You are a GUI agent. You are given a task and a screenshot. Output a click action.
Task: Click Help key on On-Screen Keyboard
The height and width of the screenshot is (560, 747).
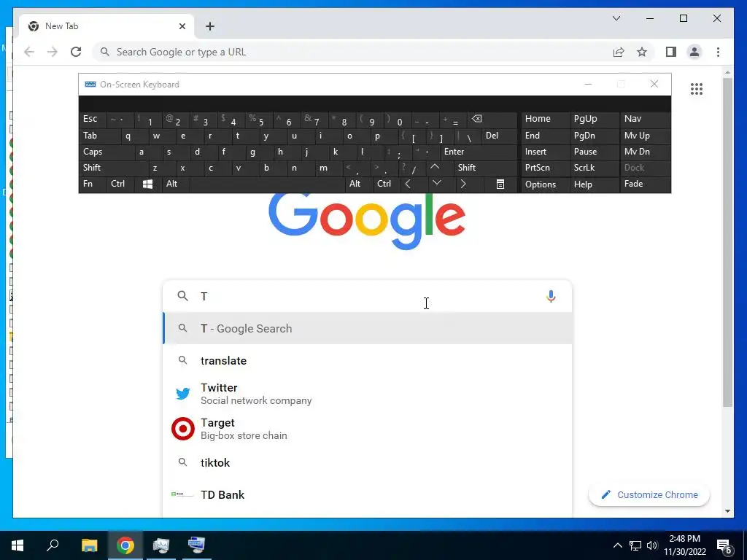tap(594, 184)
